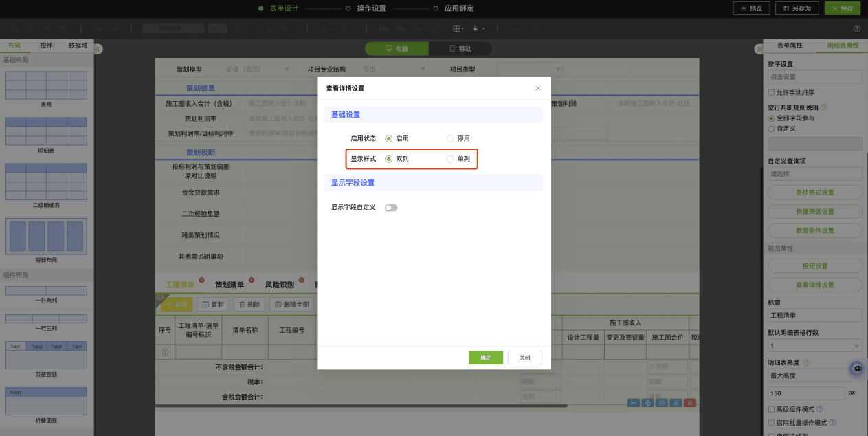Switch to 表单属性 tab
Viewport: 868px width, 436px height.
click(x=790, y=45)
